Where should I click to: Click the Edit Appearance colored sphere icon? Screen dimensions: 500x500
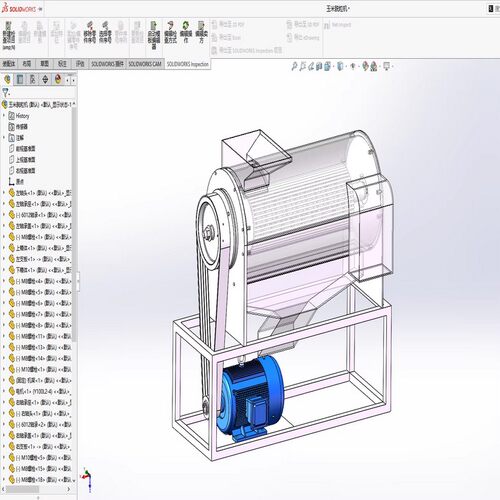[x=365, y=66]
